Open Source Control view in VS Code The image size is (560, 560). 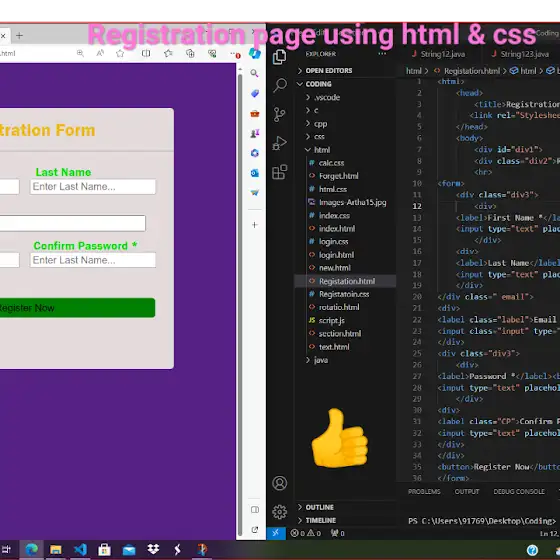point(279,114)
